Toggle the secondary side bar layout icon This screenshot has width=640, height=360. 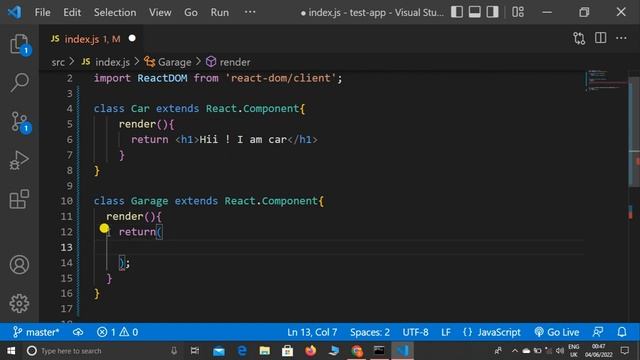492,12
